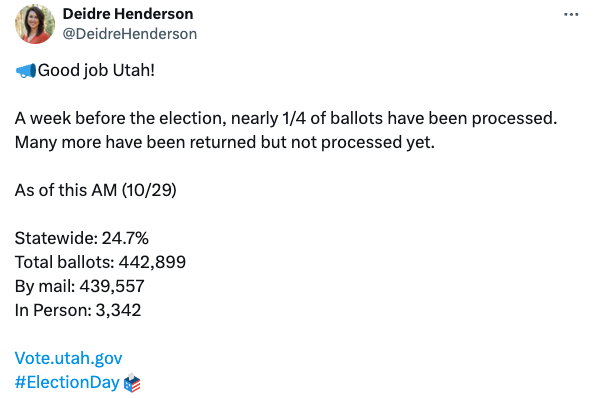Follow the Vote.utah.gov link
This screenshot has height=398, width=597.
click(69, 358)
